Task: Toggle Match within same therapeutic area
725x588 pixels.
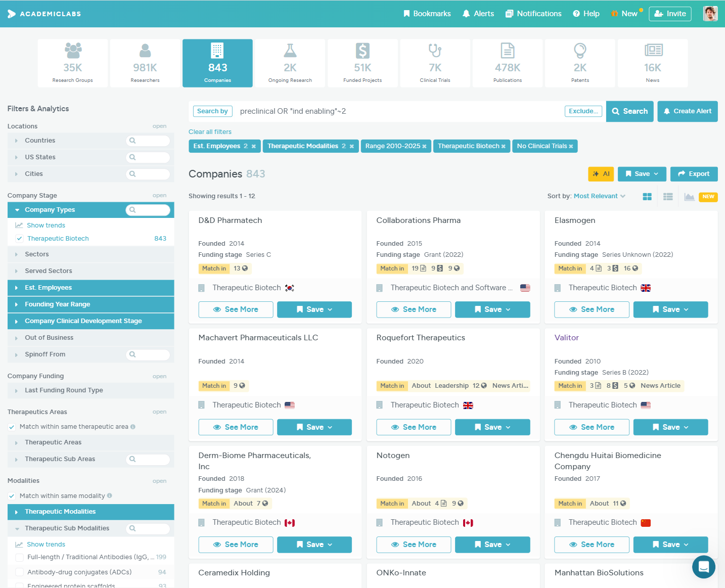Action: tap(12, 427)
